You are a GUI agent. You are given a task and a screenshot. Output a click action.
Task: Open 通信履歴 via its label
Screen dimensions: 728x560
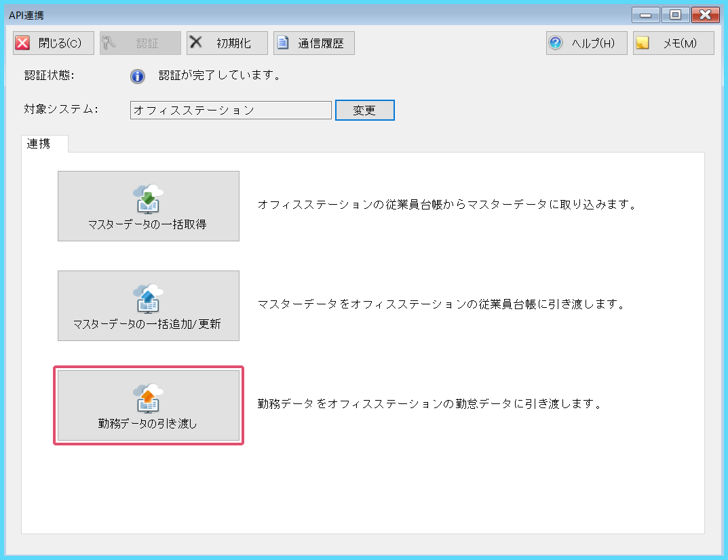pyautogui.click(x=321, y=43)
